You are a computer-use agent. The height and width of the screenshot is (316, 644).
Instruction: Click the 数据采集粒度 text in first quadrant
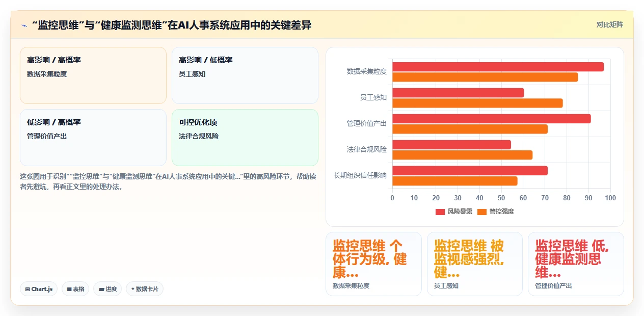(x=47, y=74)
